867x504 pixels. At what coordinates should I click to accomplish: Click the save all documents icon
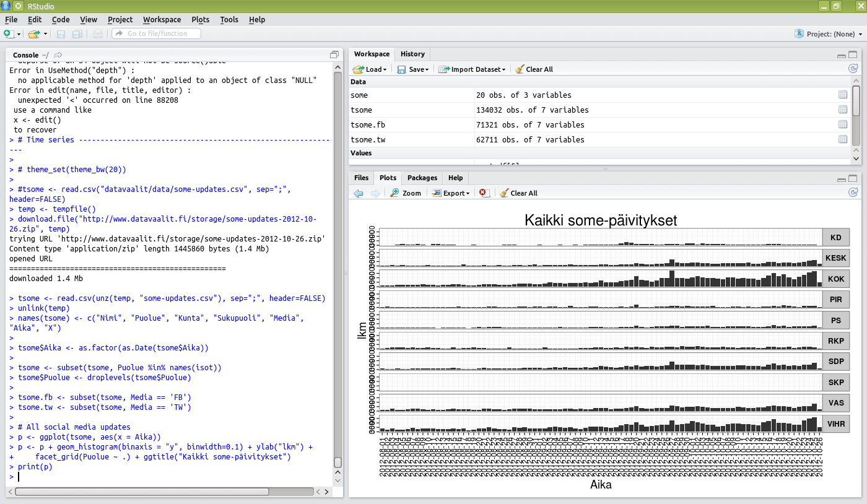(x=77, y=34)
